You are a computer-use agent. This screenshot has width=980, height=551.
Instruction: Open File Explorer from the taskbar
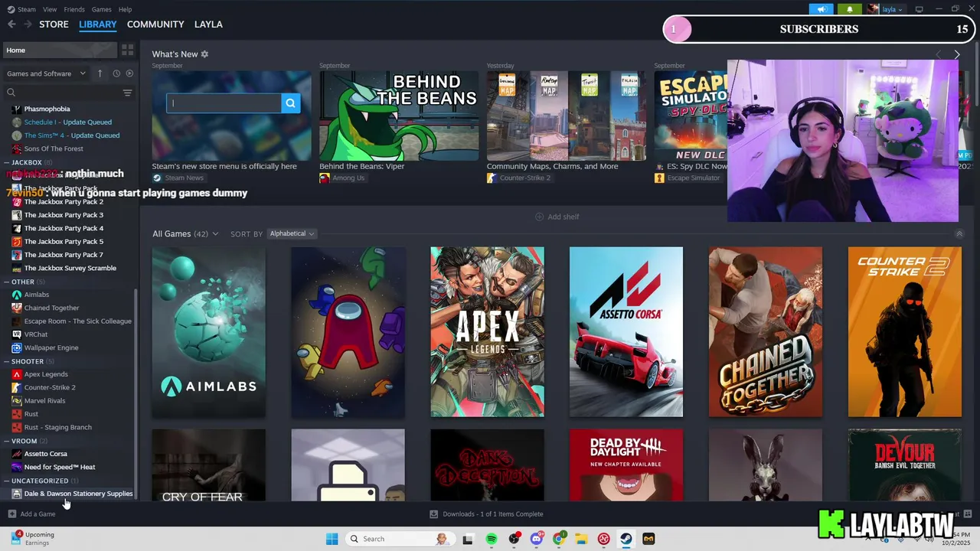(x=581, y=539)
